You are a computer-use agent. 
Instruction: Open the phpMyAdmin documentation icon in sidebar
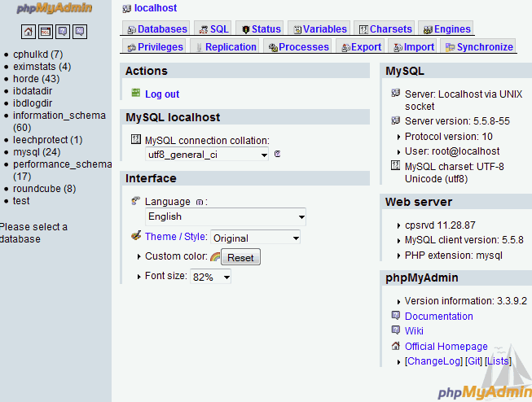[63, 32]
